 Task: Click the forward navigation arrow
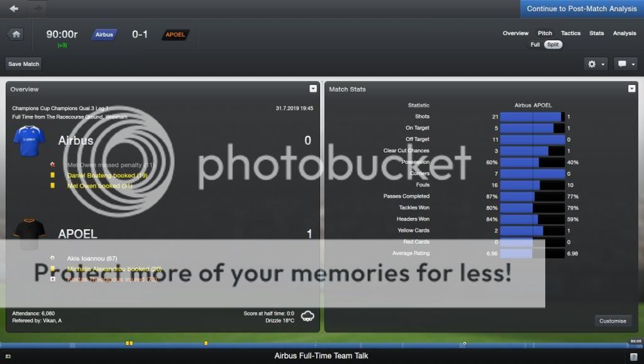pyautogui.click(x=37, y=9)
